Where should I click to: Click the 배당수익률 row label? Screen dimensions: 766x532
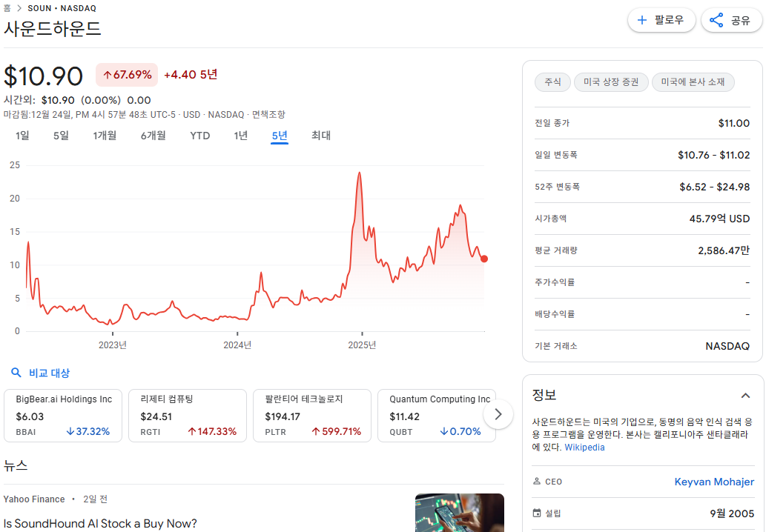coord(555,314)
